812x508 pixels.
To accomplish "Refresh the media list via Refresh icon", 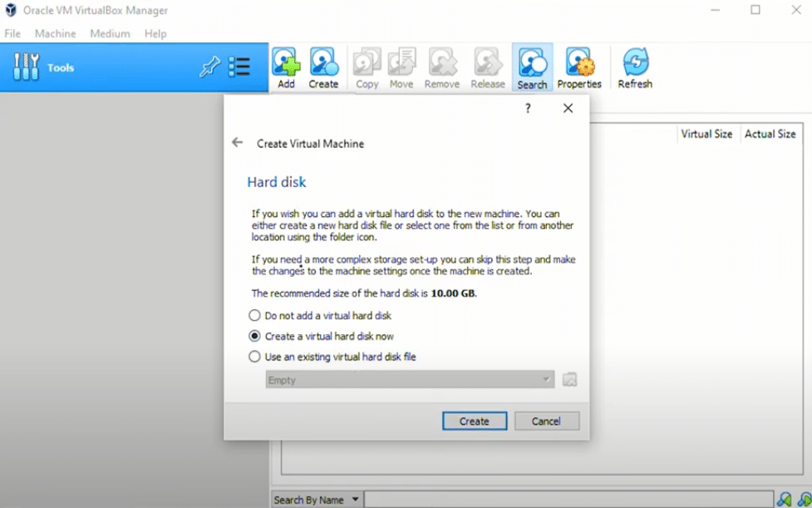I will point(635,67).
